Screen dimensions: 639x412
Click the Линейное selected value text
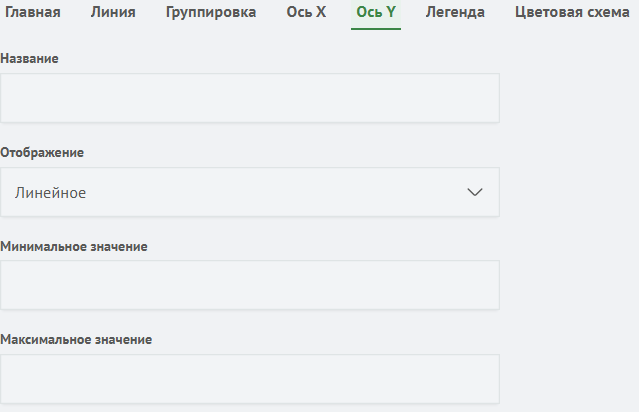pyautogui.click(x=51, y=193)
